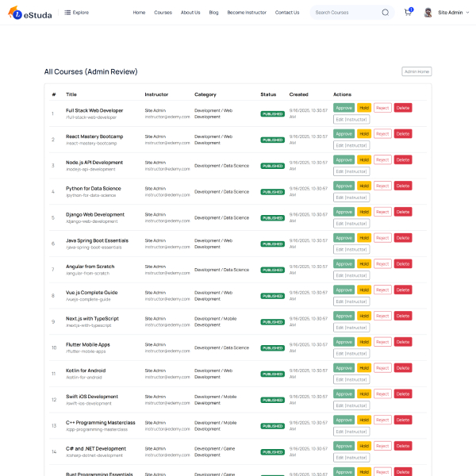Open the shopping cart icon
Image resolution: width=476 pixels, height=476 pixels.
(407, 13)
